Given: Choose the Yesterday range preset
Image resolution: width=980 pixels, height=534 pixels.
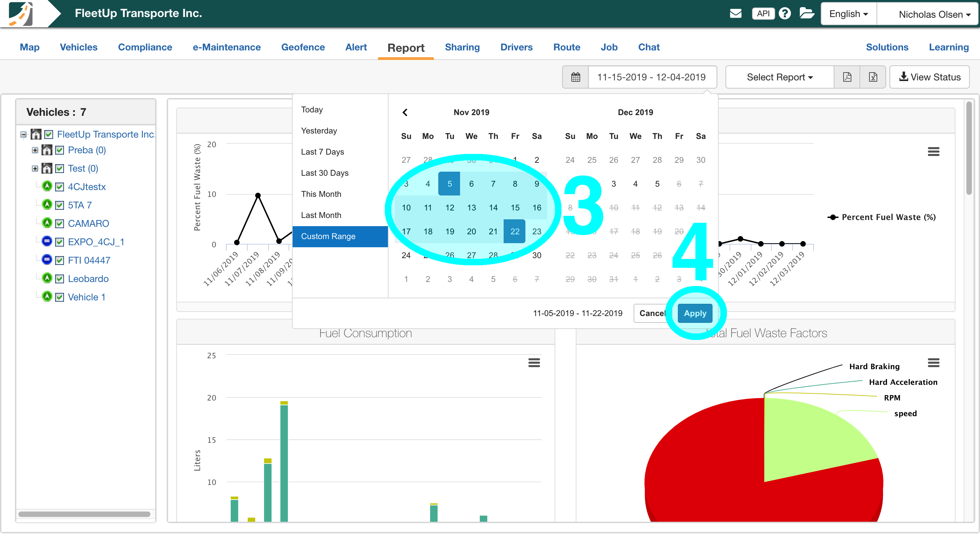Looking at the screenshot, I should (x=341, y=131).
